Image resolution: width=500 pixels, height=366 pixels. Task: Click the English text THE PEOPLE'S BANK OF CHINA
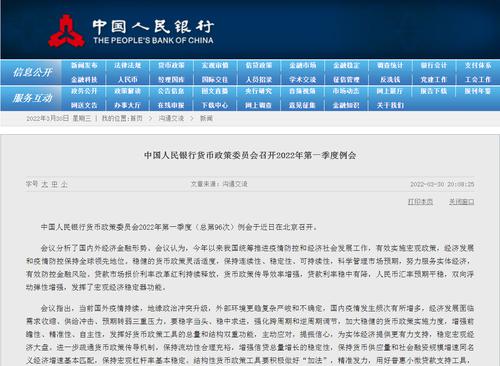tap(153, 40)
